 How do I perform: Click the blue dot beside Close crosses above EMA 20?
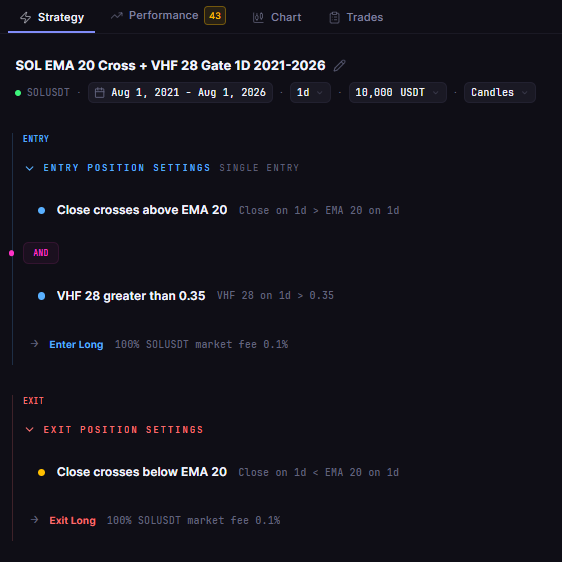click(42, 210)
